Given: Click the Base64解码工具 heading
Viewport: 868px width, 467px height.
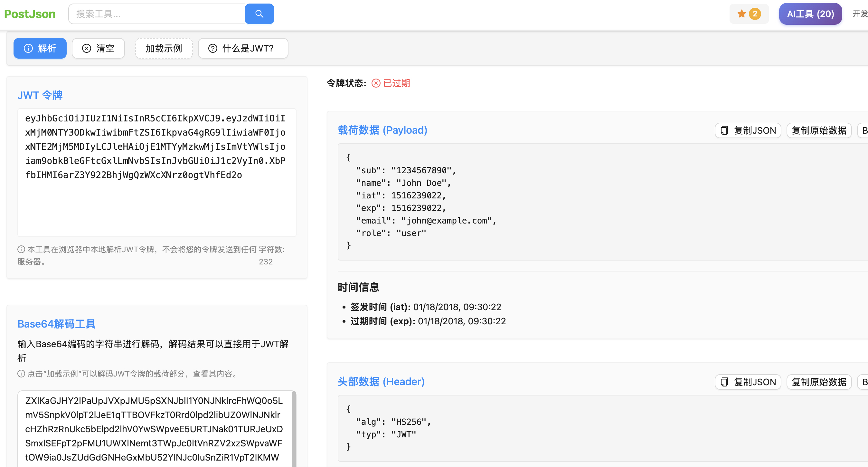Looking at the screenshot, I should point(56,324).
